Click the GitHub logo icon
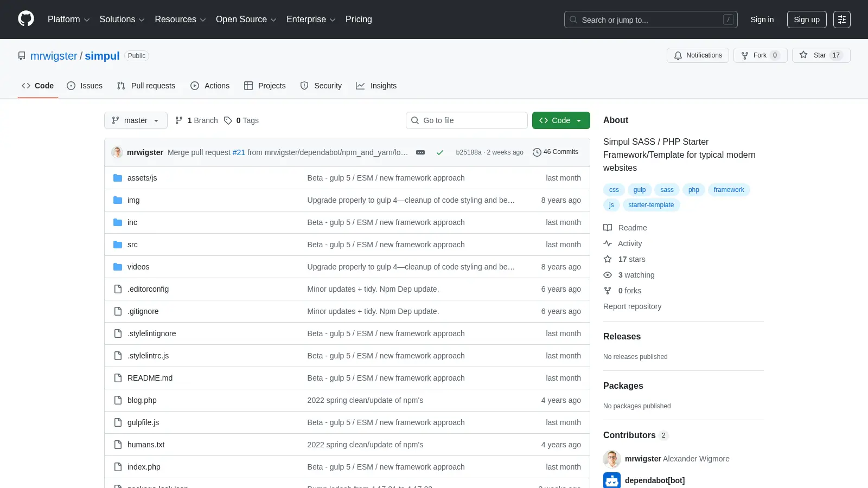The height and width of the screenshot is (488, 868). (x=26, y=19)
